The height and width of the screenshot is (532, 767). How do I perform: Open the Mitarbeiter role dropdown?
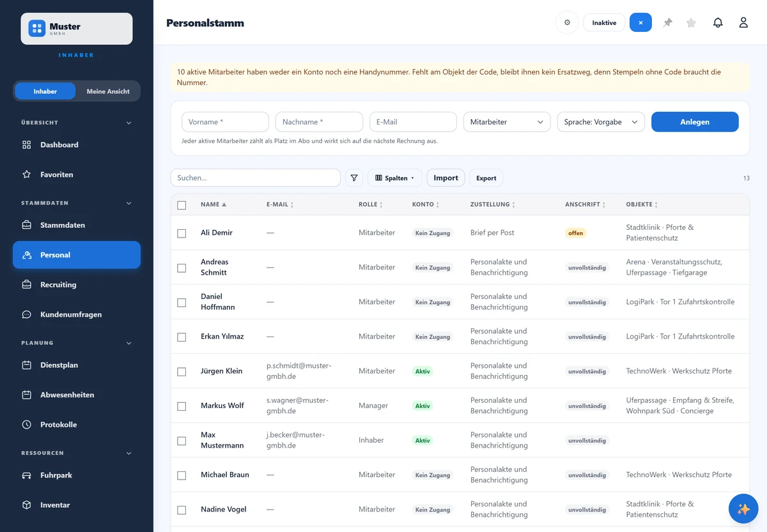point(507,122)
